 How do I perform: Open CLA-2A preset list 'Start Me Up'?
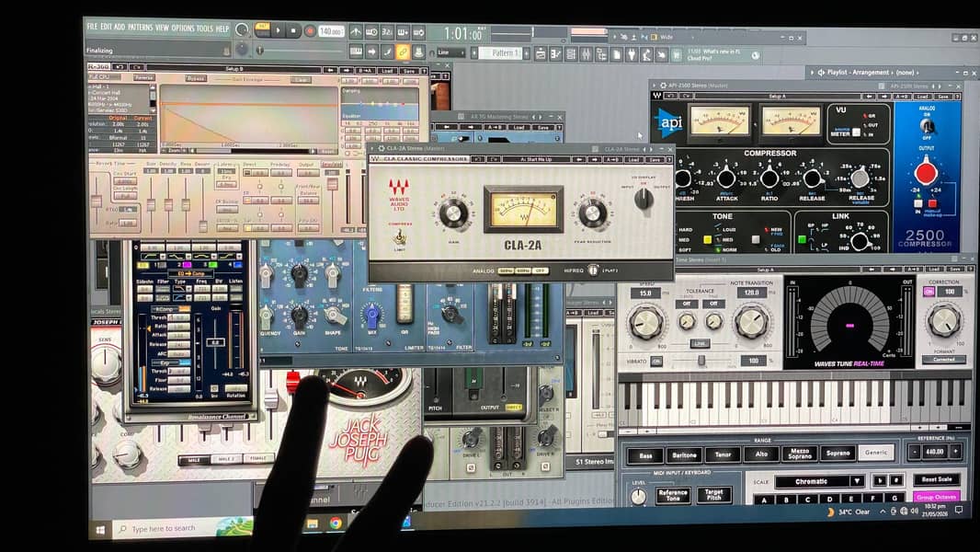(536, 159)
